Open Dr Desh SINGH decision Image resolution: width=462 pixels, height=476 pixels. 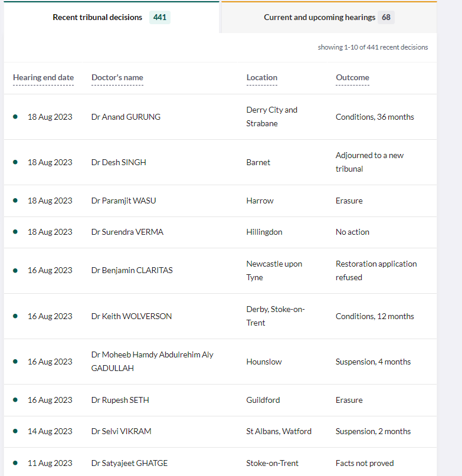point(119,162)
